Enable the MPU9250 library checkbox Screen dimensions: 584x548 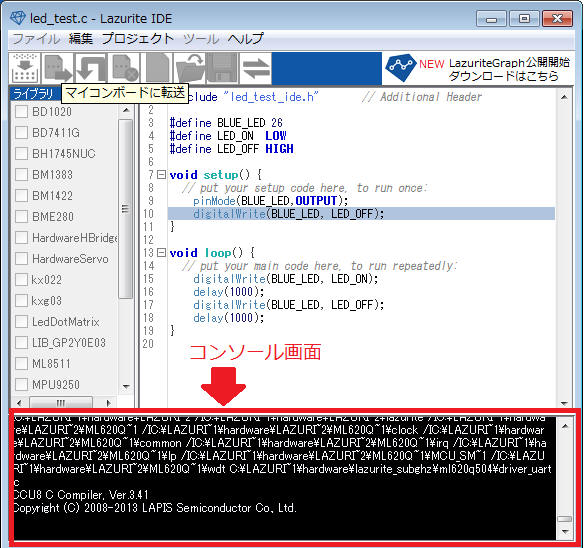tap(22, 384)
